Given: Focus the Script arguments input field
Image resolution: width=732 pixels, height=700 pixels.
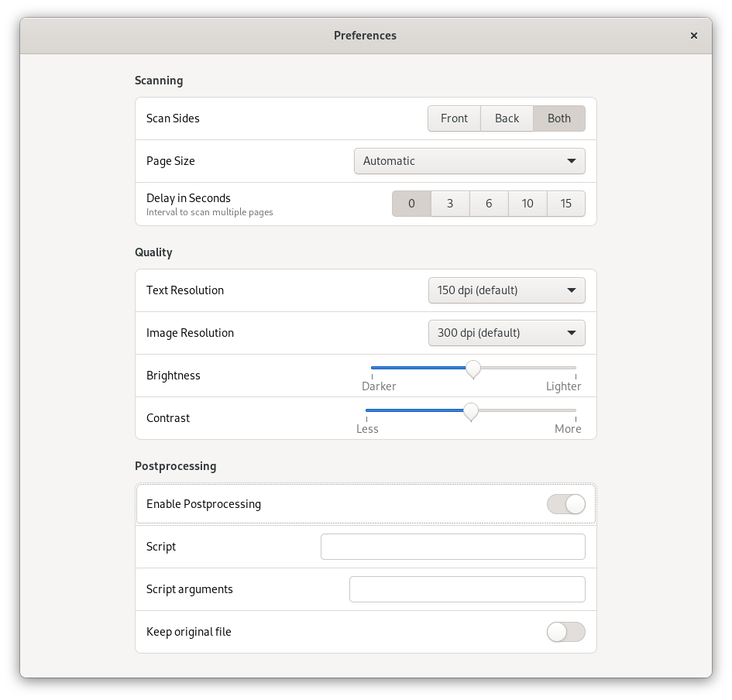Looking at the screenshot, I should click(467, 589).
